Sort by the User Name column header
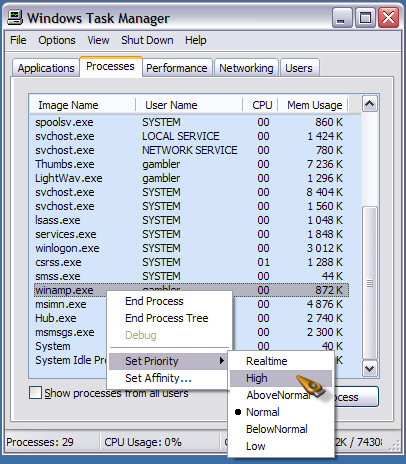 189,105
